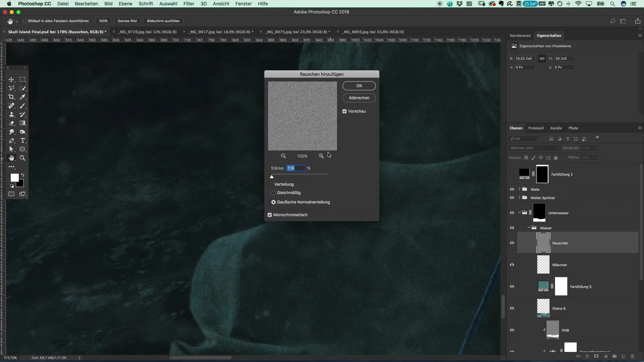Select the Eraser tool
Screen dimensions: 644x362
point(11,123)
